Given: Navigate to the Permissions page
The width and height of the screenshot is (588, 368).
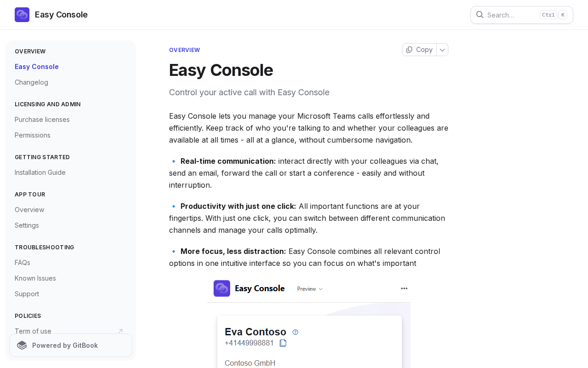Looking at the screenshot, I should tap(33, 135).
